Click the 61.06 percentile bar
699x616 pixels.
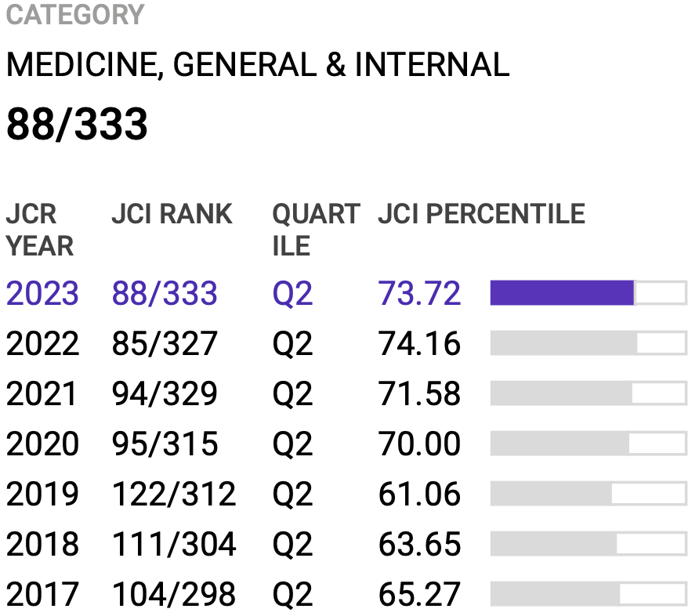[x=588, y=494]
